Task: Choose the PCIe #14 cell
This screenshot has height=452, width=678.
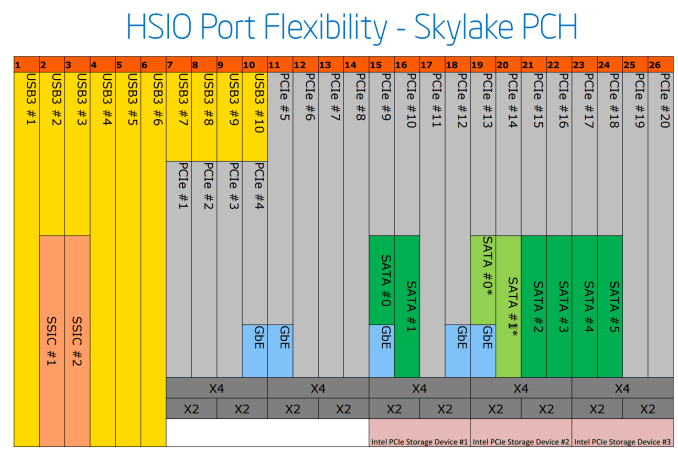Action: pyautogui.click(x=508, y=154)
